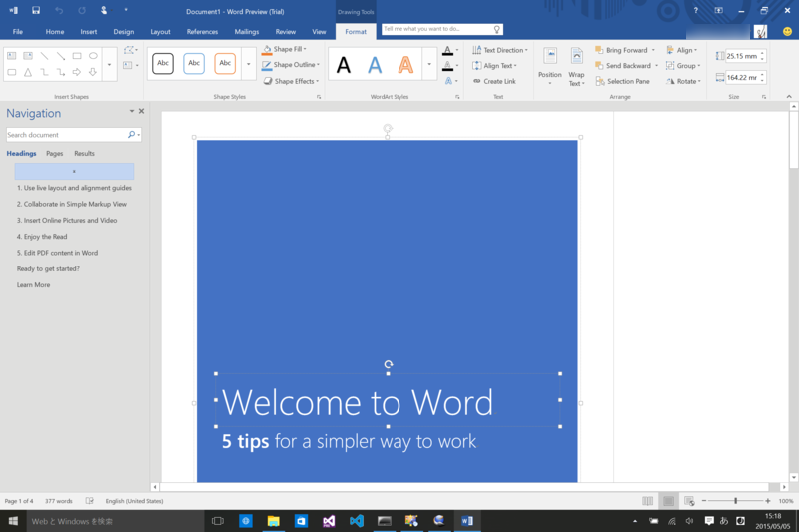This screenshot has width=799, height=532.
Task: Click the Text Fill color A button
Action: [x=447, y=50]
